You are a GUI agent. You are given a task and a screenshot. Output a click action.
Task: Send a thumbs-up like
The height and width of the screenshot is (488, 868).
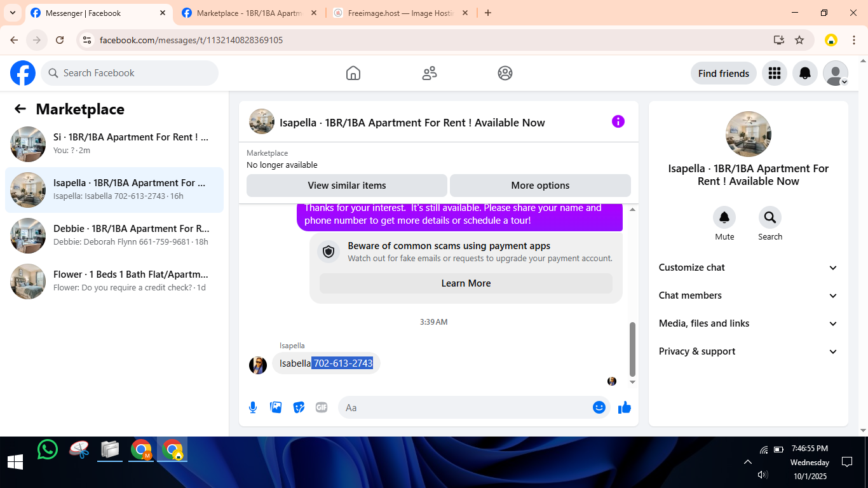click(625, 407)
